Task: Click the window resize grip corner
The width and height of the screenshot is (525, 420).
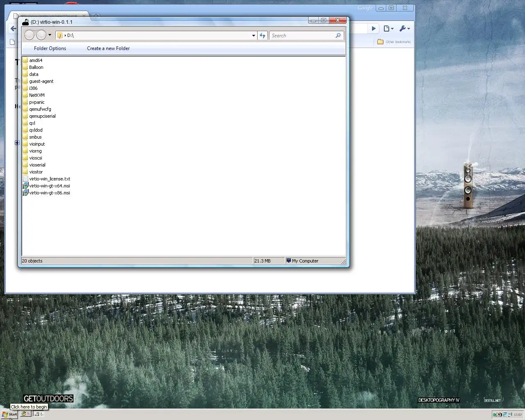Action: [343, 261]
